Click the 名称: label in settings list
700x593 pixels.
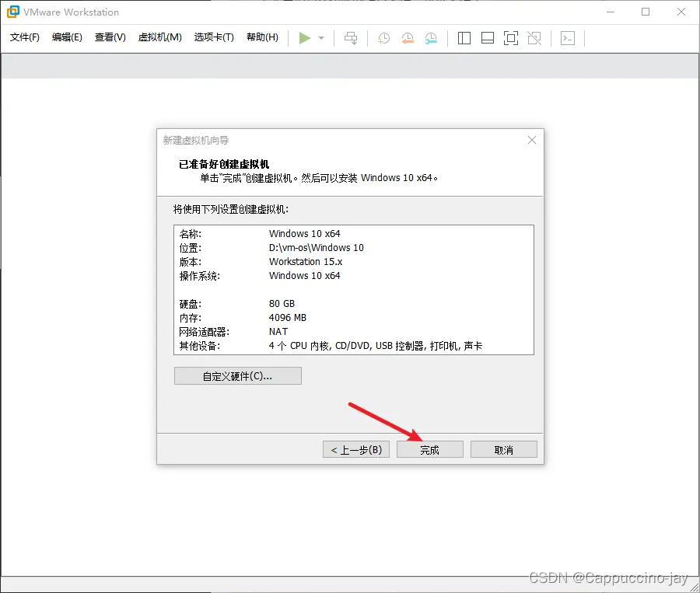(x=191, y=234)
